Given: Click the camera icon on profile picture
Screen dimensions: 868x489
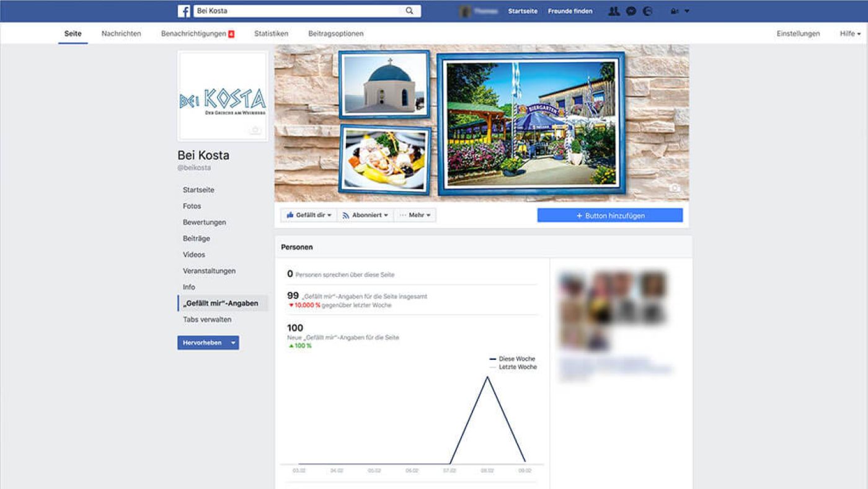Looking at the screenshot, I should coord(255,130).
